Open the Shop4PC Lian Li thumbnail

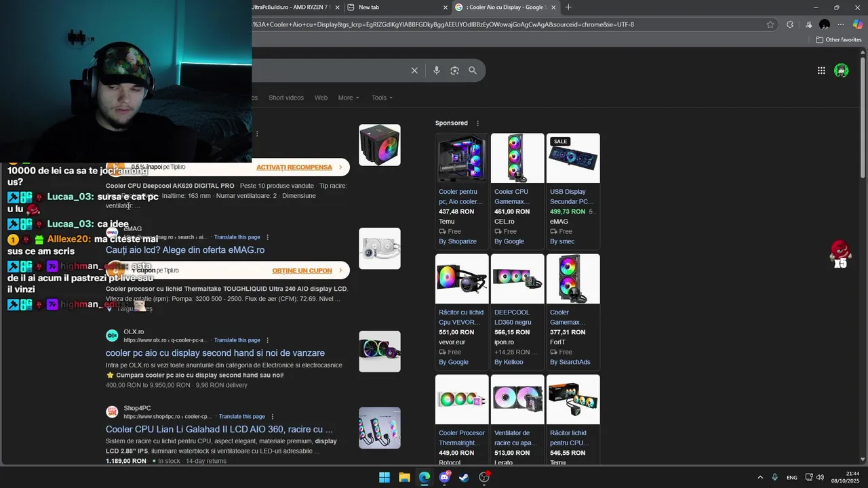pos(380,428)
